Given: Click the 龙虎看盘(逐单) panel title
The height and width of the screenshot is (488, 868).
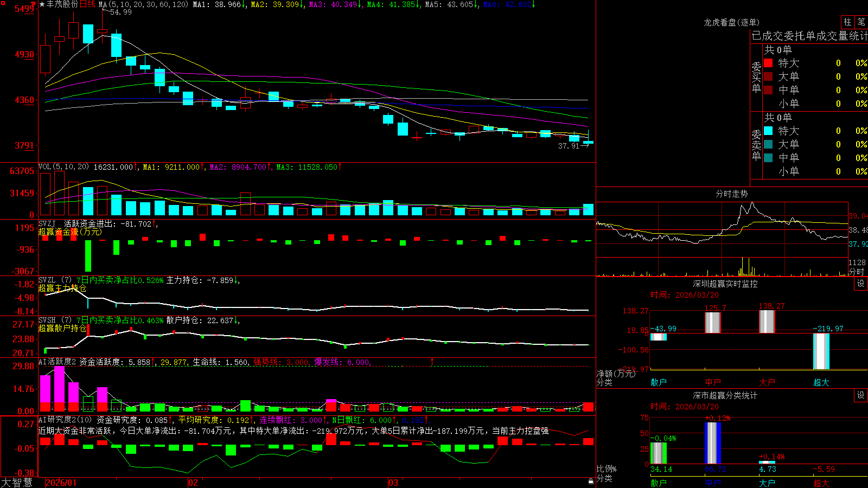Looking at the screenshot, I should (731, 22).
